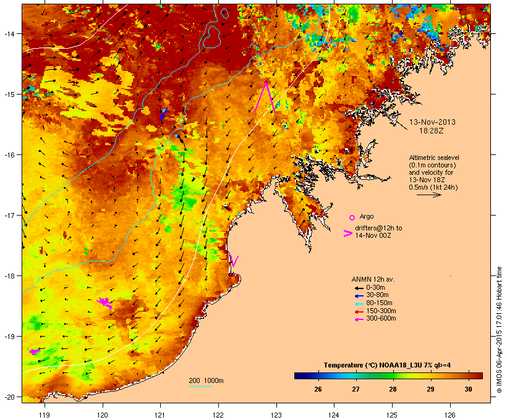
Task: Click the blue 30-80m legend arrow
Action: pyautogui.click(x=359, y=296)
